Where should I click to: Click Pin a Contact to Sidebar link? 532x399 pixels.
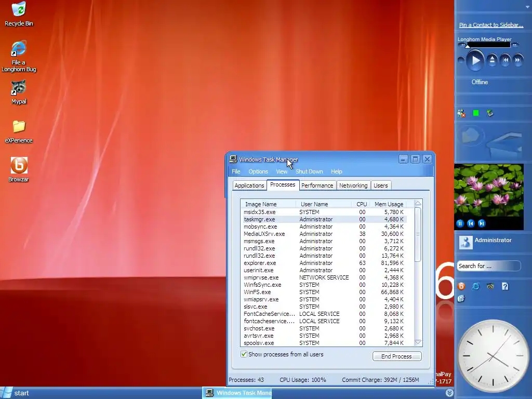pyautogui.click(x=491, y=25)
